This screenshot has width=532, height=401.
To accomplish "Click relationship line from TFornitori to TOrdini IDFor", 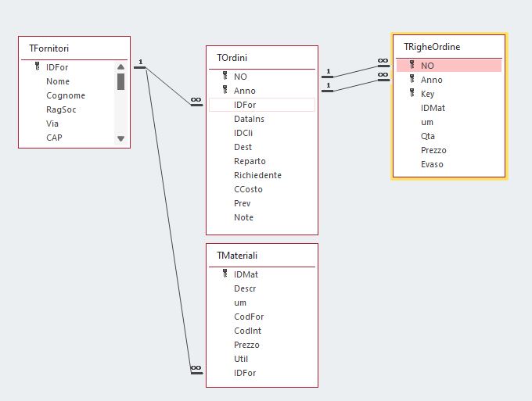I will (x=168, y=86).
